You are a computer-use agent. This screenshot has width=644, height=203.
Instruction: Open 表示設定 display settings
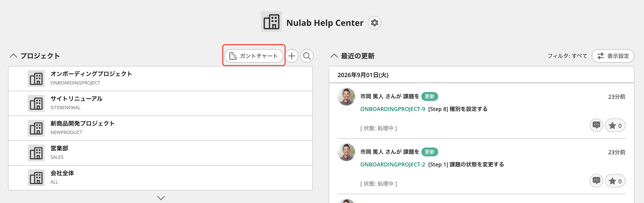pos(613,56)
